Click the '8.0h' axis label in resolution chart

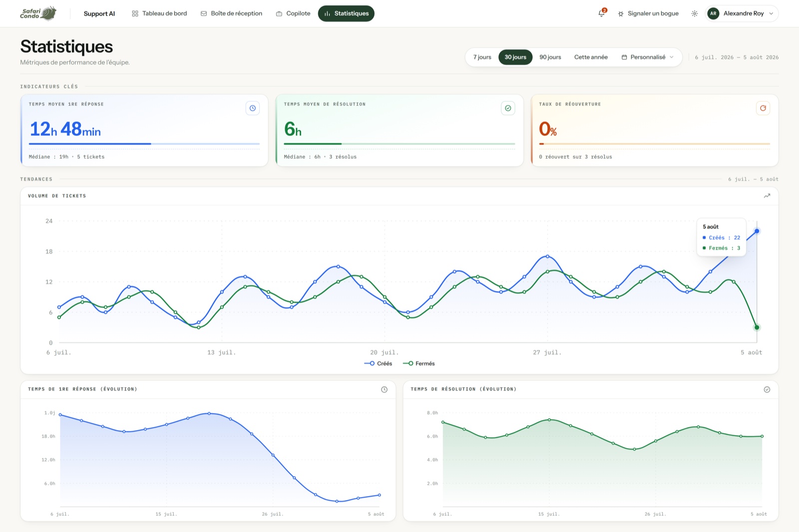point(432,413)
